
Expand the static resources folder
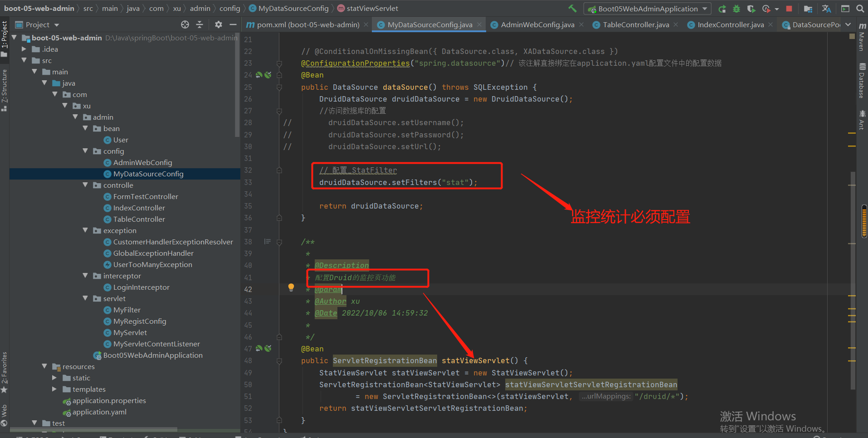click(x=54, y=378)
